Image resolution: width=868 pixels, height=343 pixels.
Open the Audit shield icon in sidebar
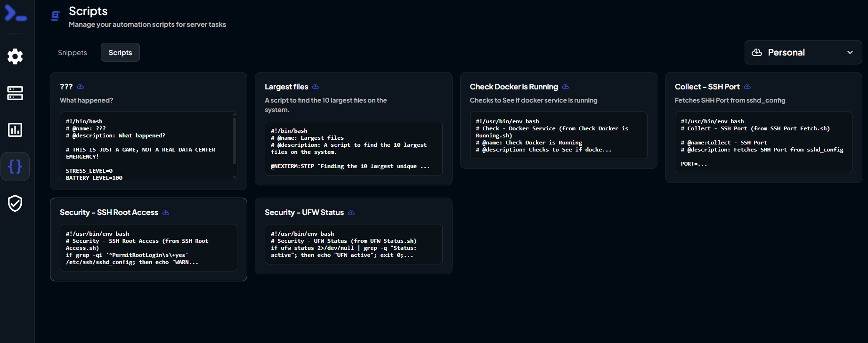[15, 203]
